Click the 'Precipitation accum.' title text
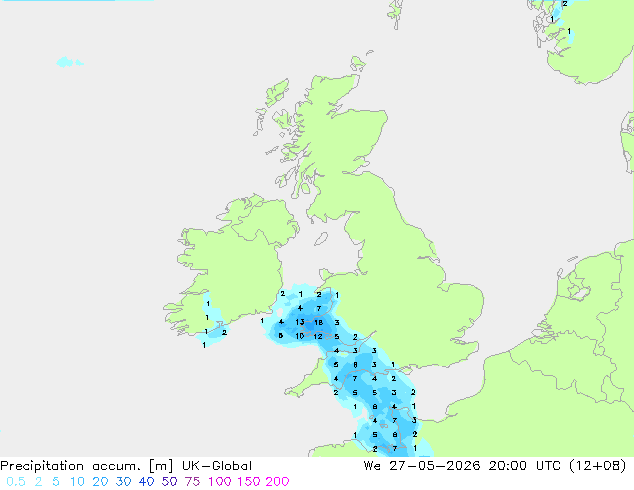Viewport: 634px width, 490px height. 70,466
